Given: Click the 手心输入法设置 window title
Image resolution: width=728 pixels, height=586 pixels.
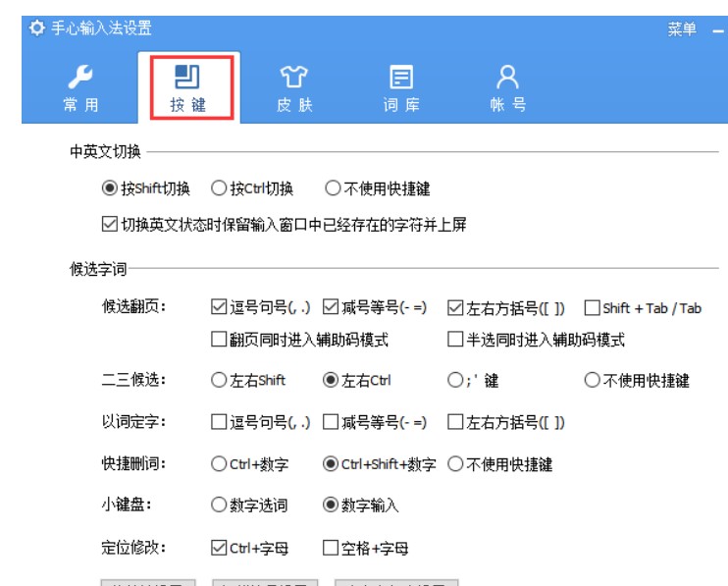Looking at the screenshot, I should coord(101,27).
